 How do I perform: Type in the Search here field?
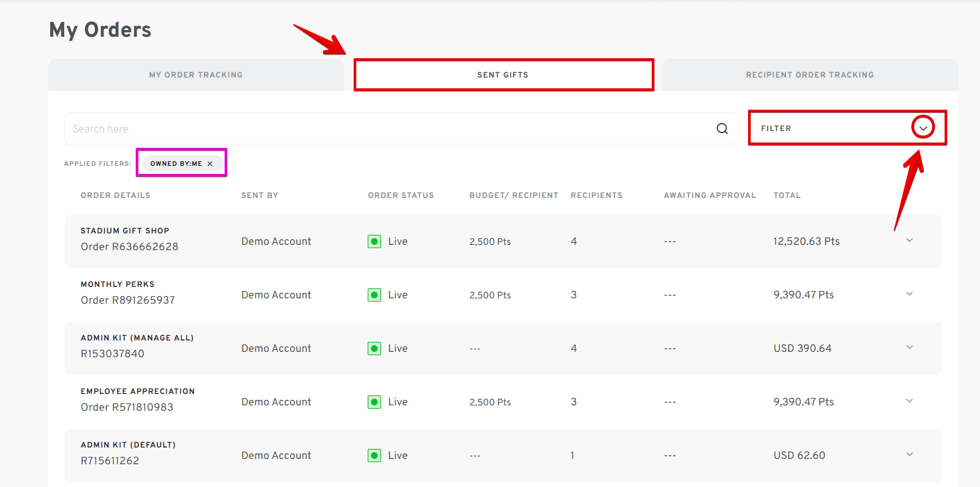tap(388, 129)
